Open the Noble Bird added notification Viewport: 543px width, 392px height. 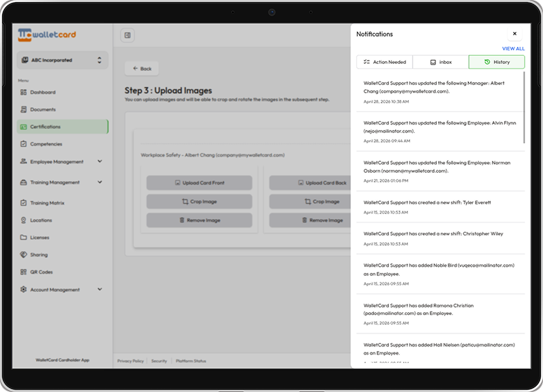pos(441,274)
